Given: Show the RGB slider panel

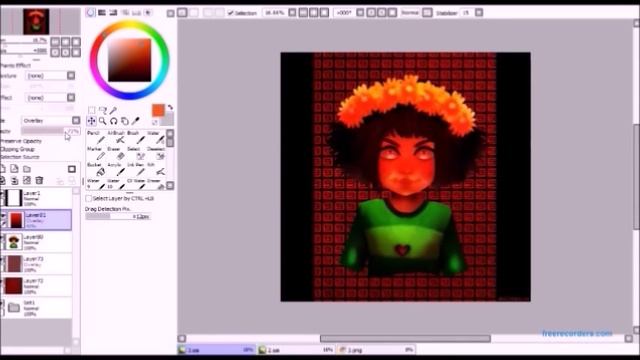Looking at the screenshot, I should tap(102, 13).
